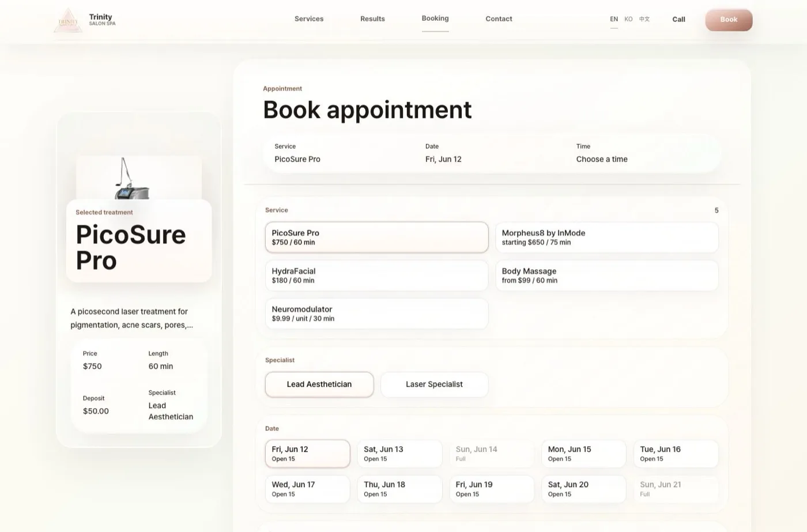
Task: Select Lead Aesthetician specialist
Action: (319, 384)
